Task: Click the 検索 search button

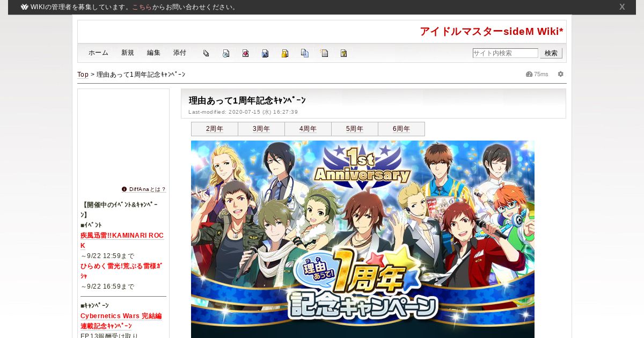Action: (551, 53)
